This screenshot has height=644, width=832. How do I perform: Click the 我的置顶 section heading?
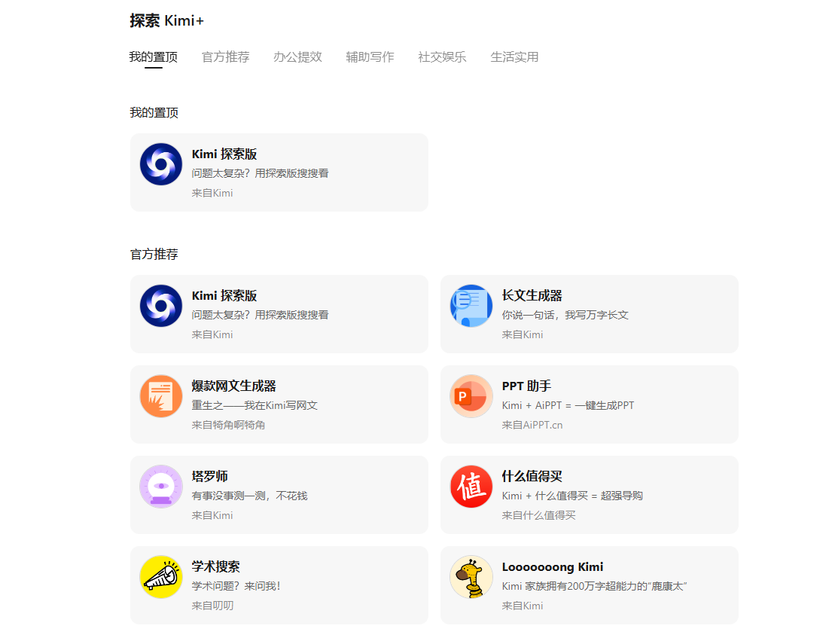pos(154,112)
